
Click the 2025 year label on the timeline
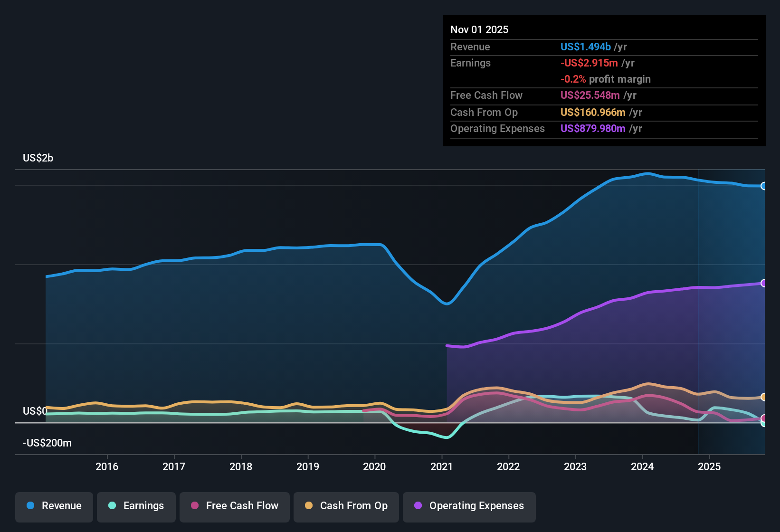(710, 466)
